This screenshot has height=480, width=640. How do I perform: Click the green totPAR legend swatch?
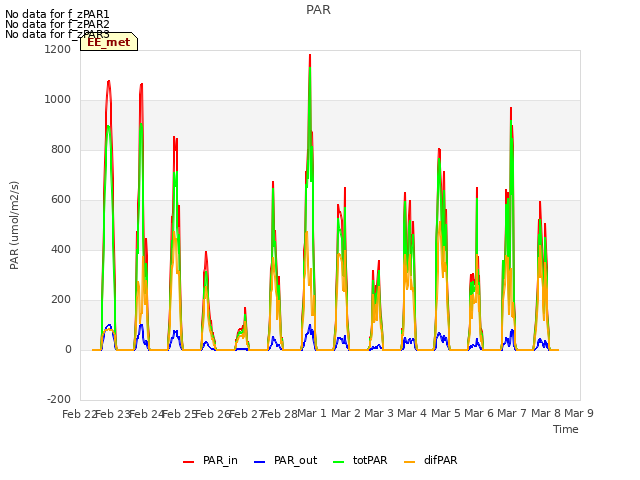[339, 462]
